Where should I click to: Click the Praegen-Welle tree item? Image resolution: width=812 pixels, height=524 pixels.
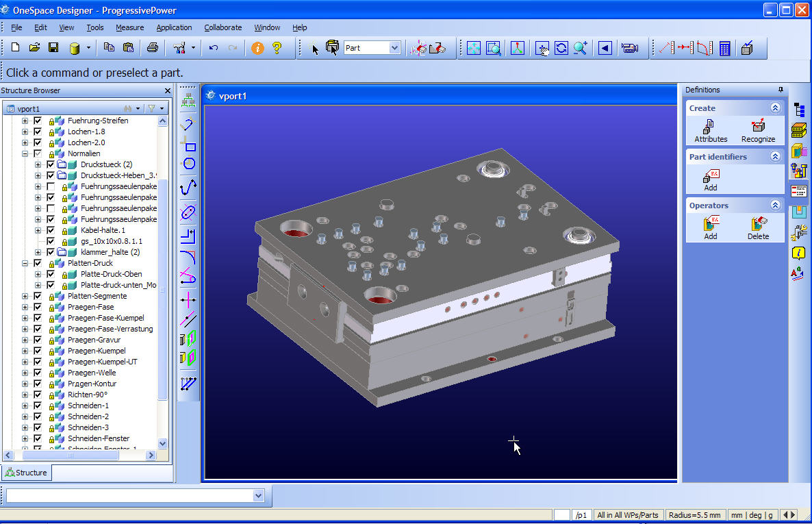(x=92, y=373)
